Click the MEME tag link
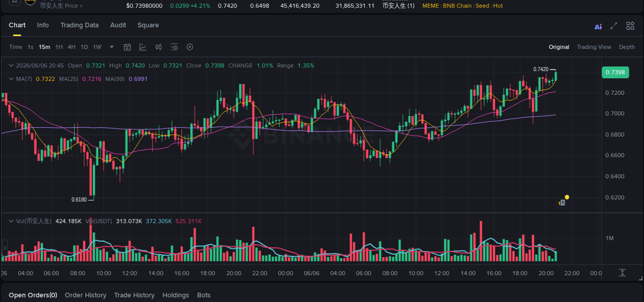Viewport: 644px width, 302px height. [x=431, y=6]
